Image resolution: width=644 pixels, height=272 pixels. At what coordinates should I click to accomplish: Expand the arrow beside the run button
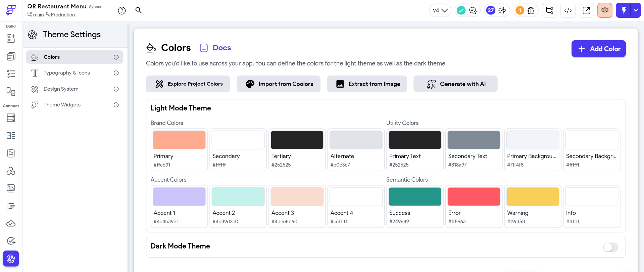[636, 10]
